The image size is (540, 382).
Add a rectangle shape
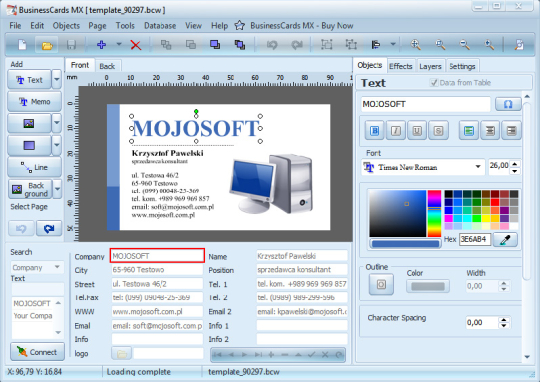(29, 145)
